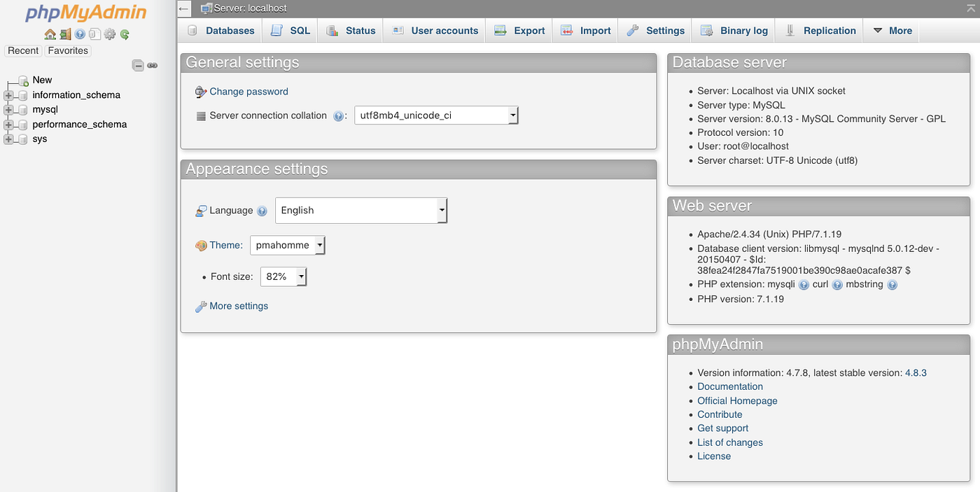Viewport: 980px width, 492px height.
Task: Open the License link
Action: click(714, 456)
